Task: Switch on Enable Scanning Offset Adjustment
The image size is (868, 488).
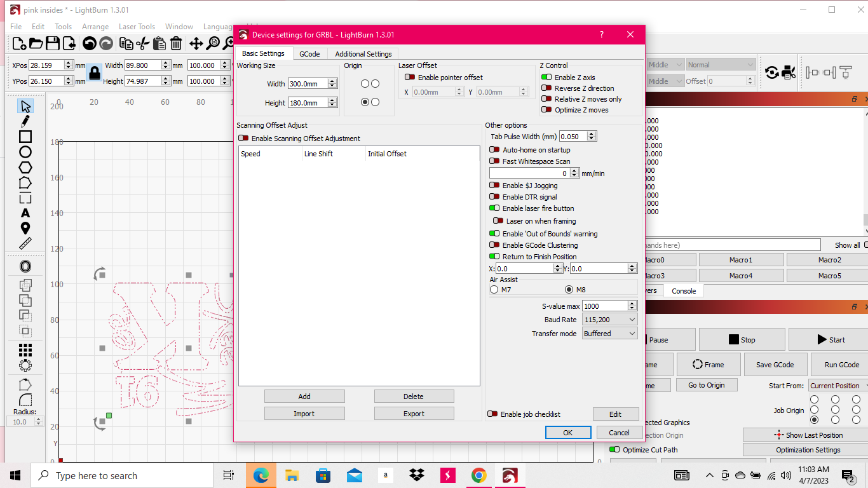Action: [243, 139]
